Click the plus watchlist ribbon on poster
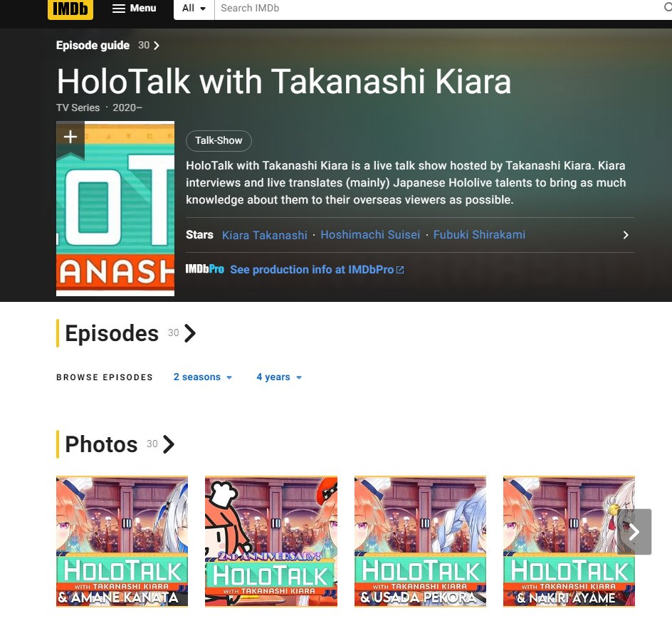 coord(70,140)
